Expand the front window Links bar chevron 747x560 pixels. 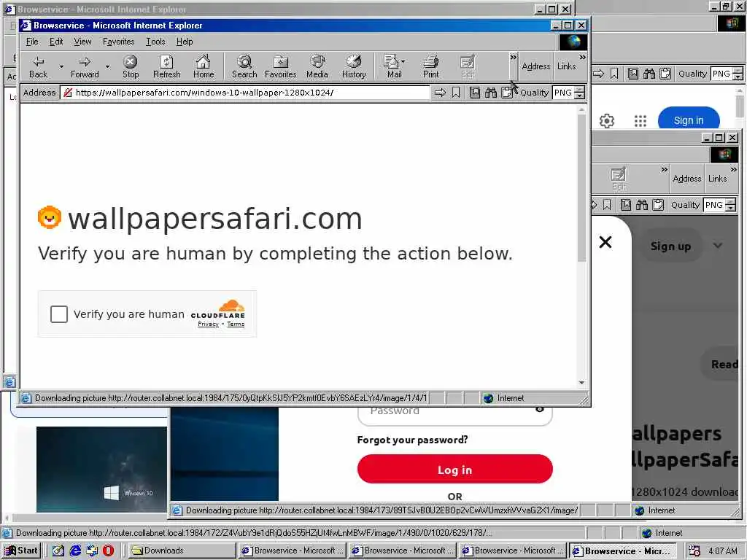click(582, 57)
